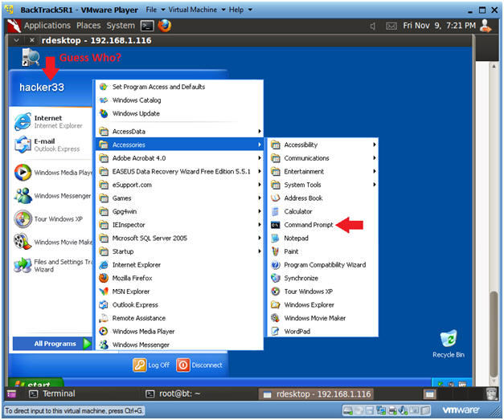Expand Gpg4win program folder

[x=179, y=211]
